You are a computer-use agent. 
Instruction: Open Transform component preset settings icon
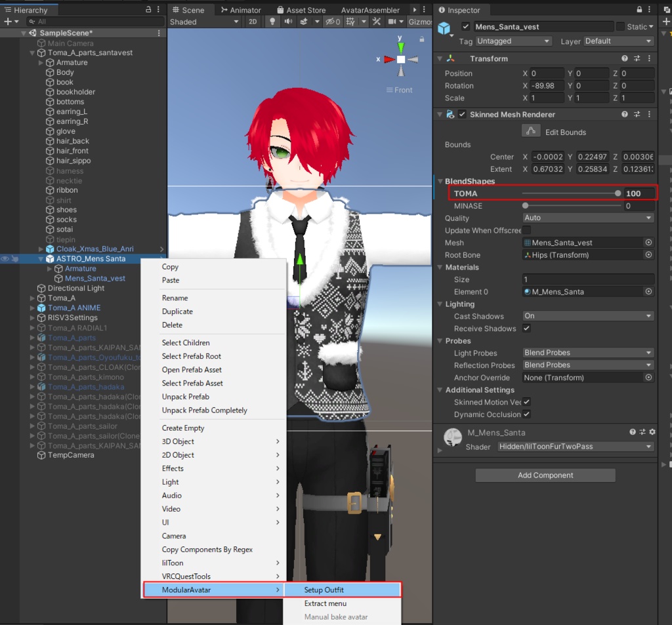(x=637, y=59)
